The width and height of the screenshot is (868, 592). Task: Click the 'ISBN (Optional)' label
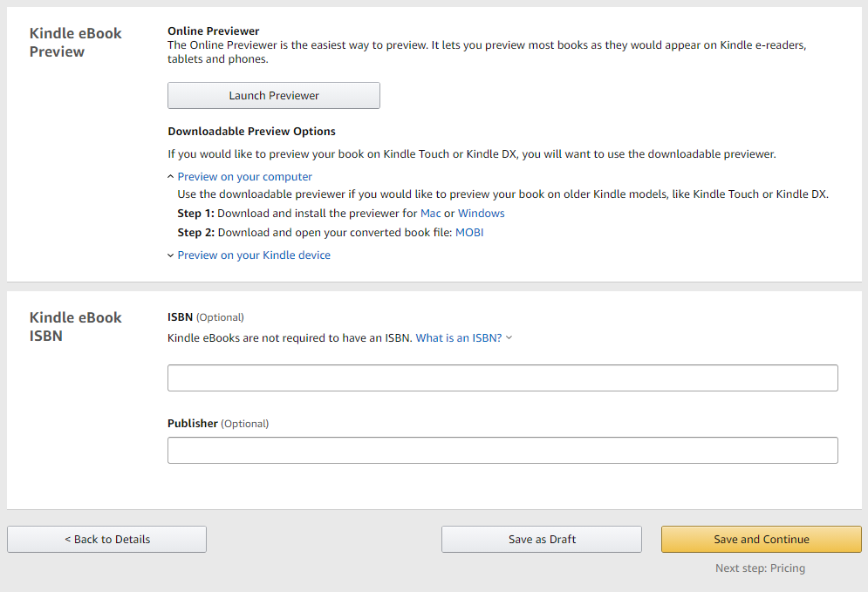pyautogui.click(x=206, y=317)
